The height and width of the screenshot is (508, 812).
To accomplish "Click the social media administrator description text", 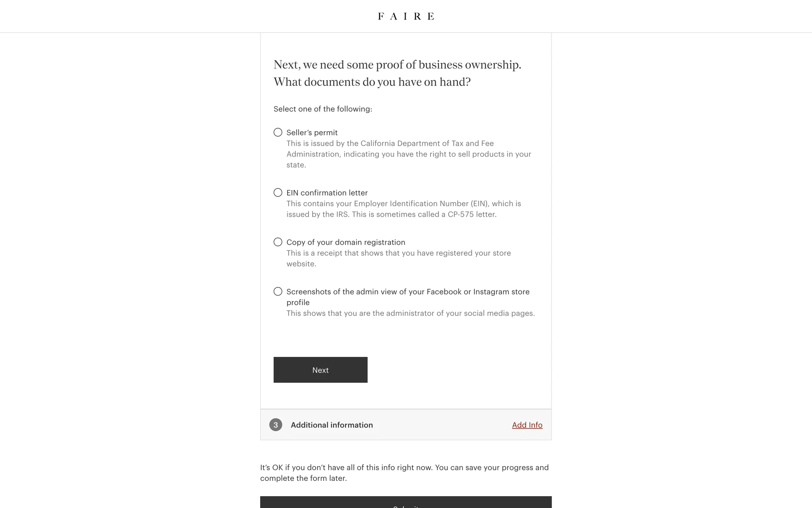I will click(x=410, y=313).
